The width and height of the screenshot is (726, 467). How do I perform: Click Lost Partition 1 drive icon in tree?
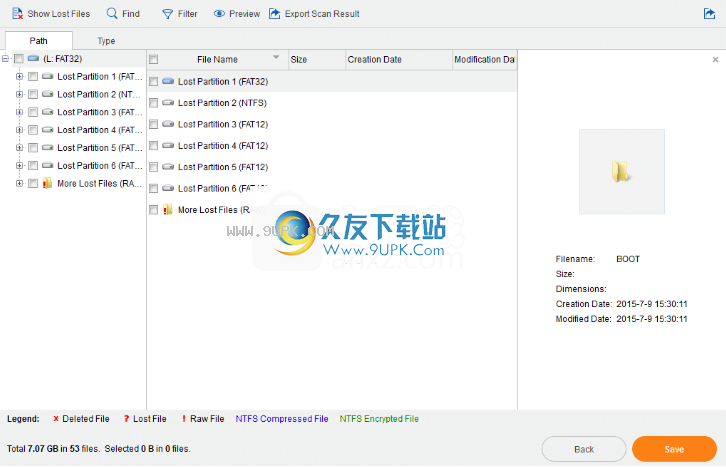click(47, 76)
